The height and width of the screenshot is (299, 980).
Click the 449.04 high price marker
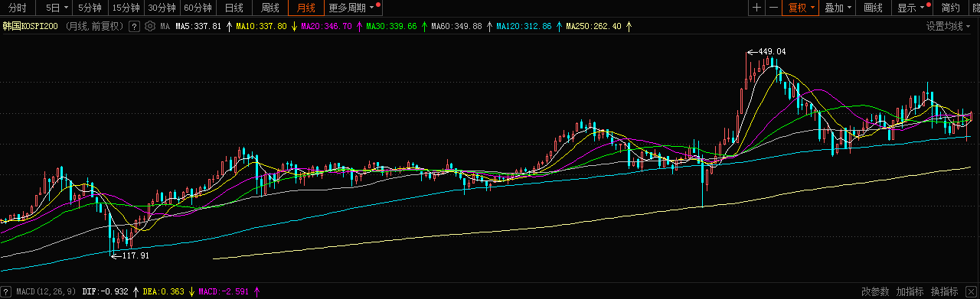click(x=772, y=51)
